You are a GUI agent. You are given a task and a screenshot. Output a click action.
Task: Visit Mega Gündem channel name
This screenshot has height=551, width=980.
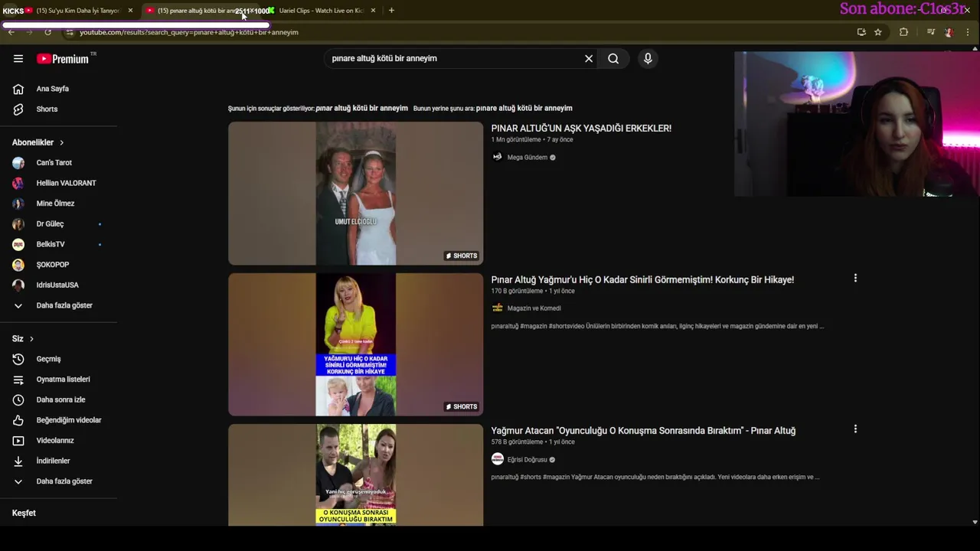tap(528, 158)
